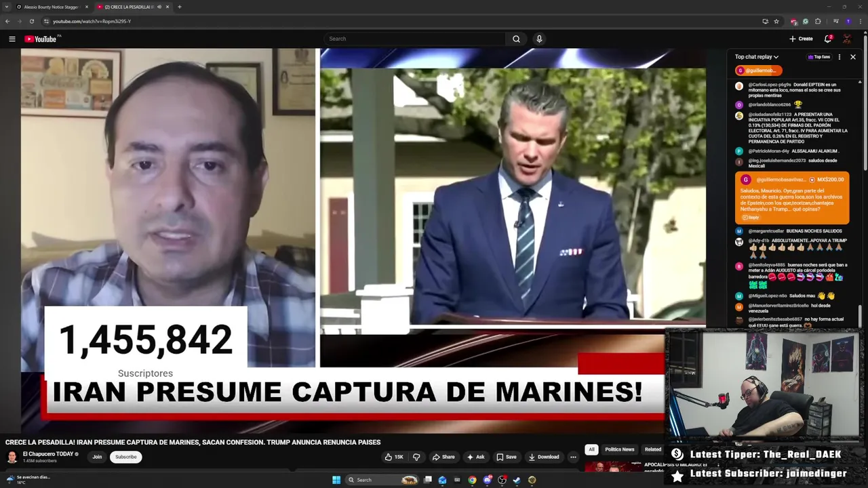Viewport: 868px width, 488px height.
Task: Open chat options three-dot menu
Action: pyautogui.click(x=840, y=57)
